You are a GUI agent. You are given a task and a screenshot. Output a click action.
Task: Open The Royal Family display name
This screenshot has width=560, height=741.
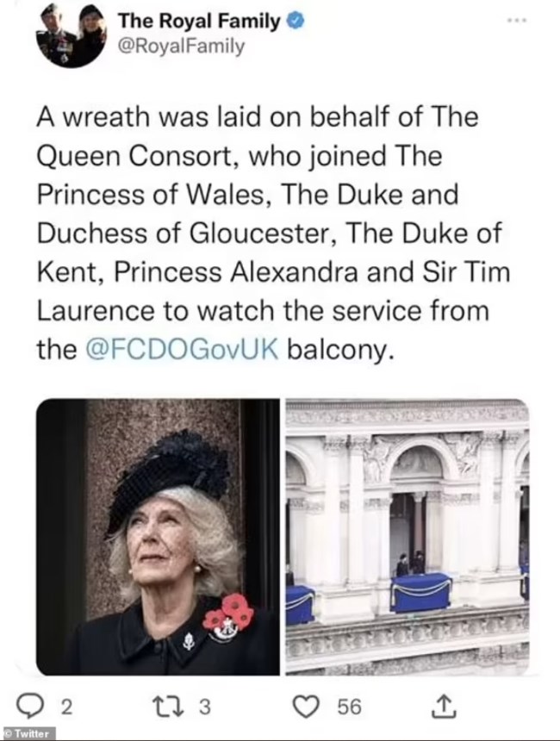tap(198, 21)
